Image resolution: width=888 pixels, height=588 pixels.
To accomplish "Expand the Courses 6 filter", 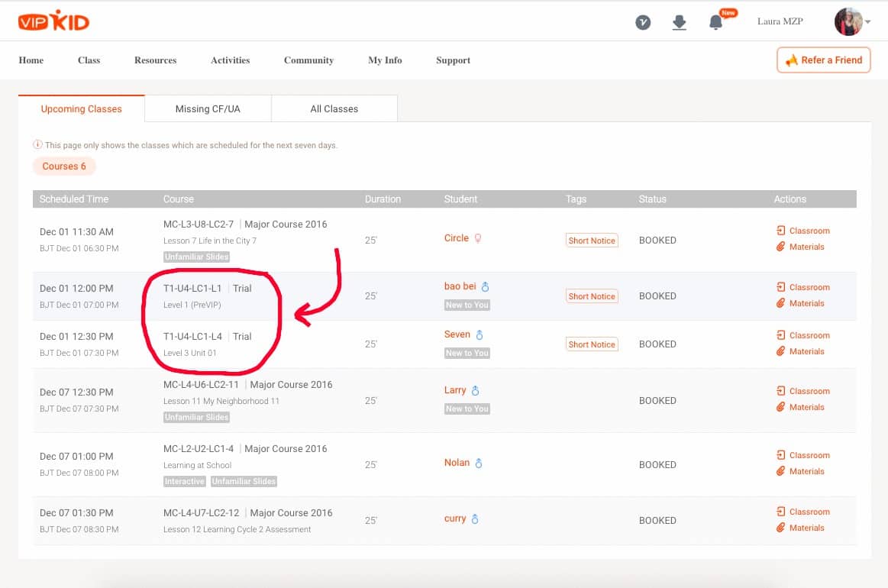I will tap(64, 166).
